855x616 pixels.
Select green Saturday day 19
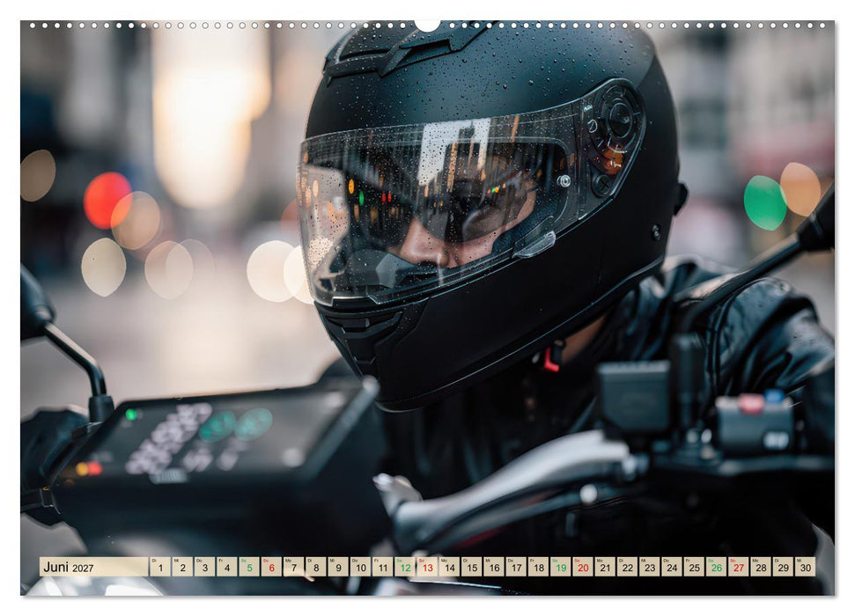(561, 567)
